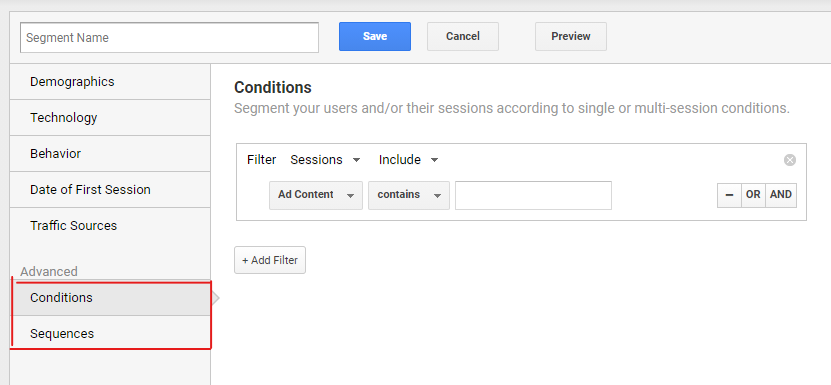Image resolution: width=831 pixels, height=385 pixels.
Task: Add an OR condition
Action: coord(753,195)
